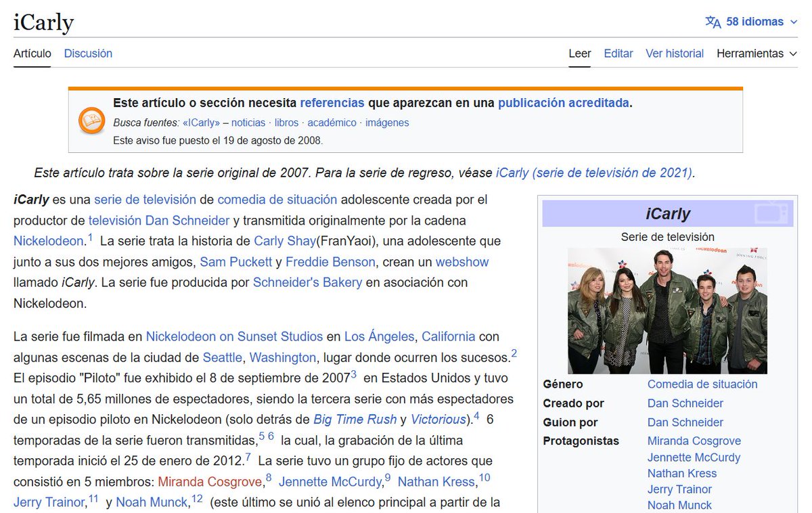
Task: Select the Leer tab
Action: point(580,53)
